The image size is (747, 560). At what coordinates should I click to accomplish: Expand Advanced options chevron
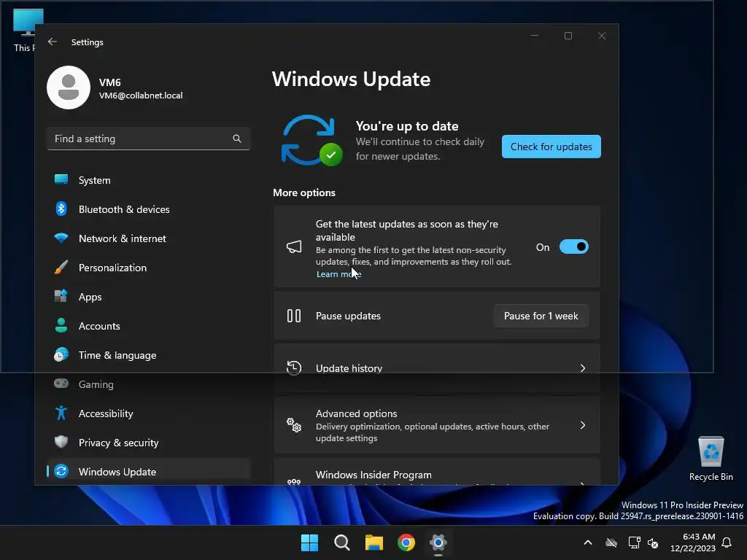click(x=583, y=425)
